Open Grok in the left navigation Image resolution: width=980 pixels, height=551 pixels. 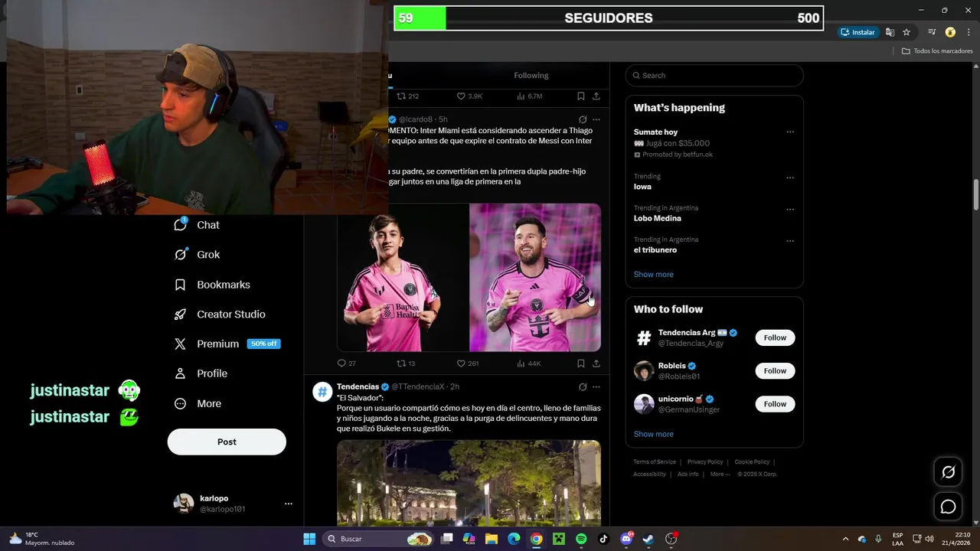point(197,255)
